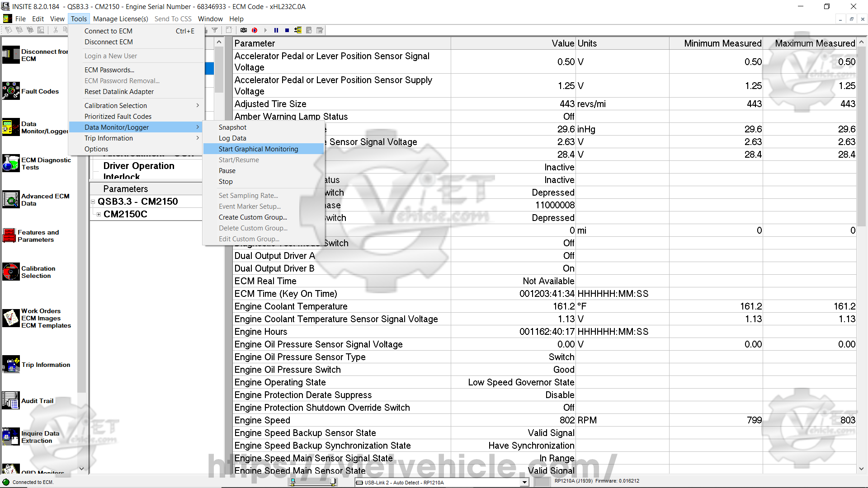Open the Window menu
Image resolution: width=868 pixels, height=488 pixels.
point(210,19)
